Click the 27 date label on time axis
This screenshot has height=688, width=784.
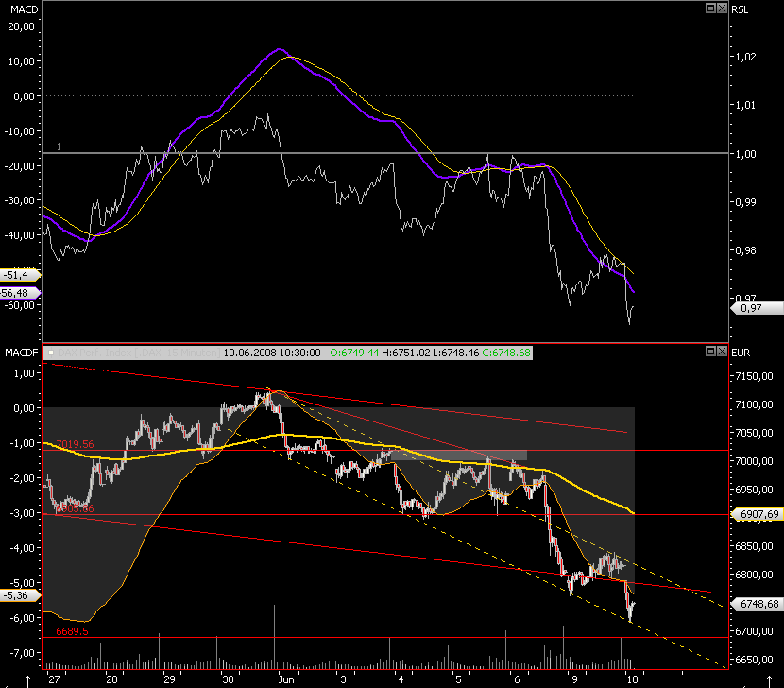54,679
